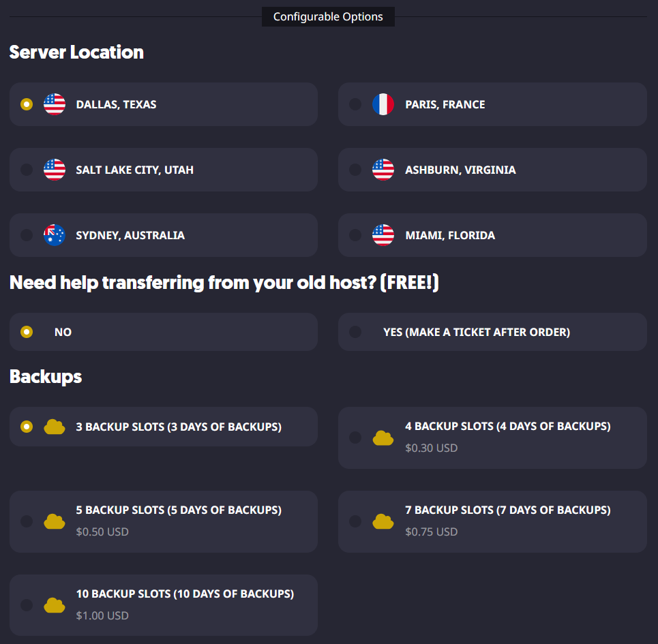This screenshot has height=644, width=658.
Task: Click the US flag beside Salt Lake City
Action: [55, 170]
